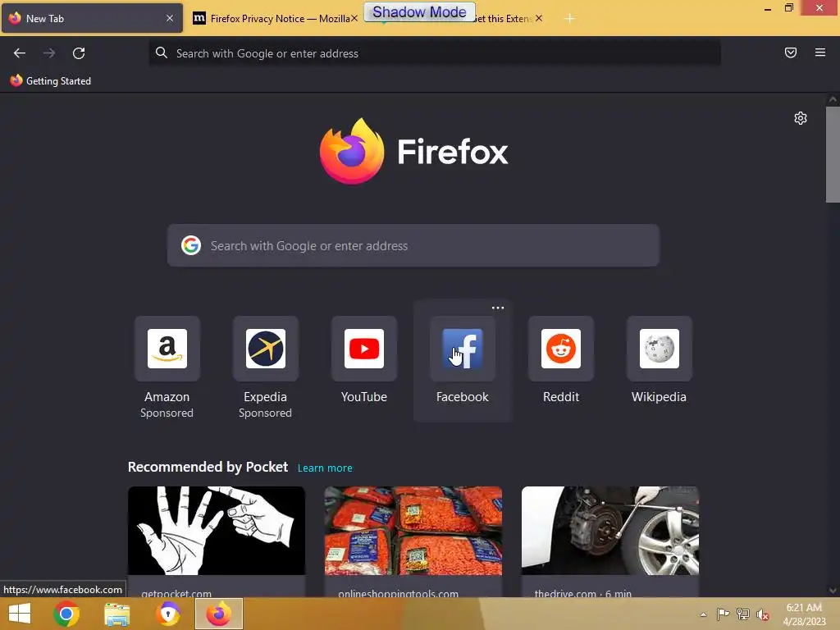840x630 pixels.
Task: Open Getting Started bookmark
Action: (x=51, y=81)
